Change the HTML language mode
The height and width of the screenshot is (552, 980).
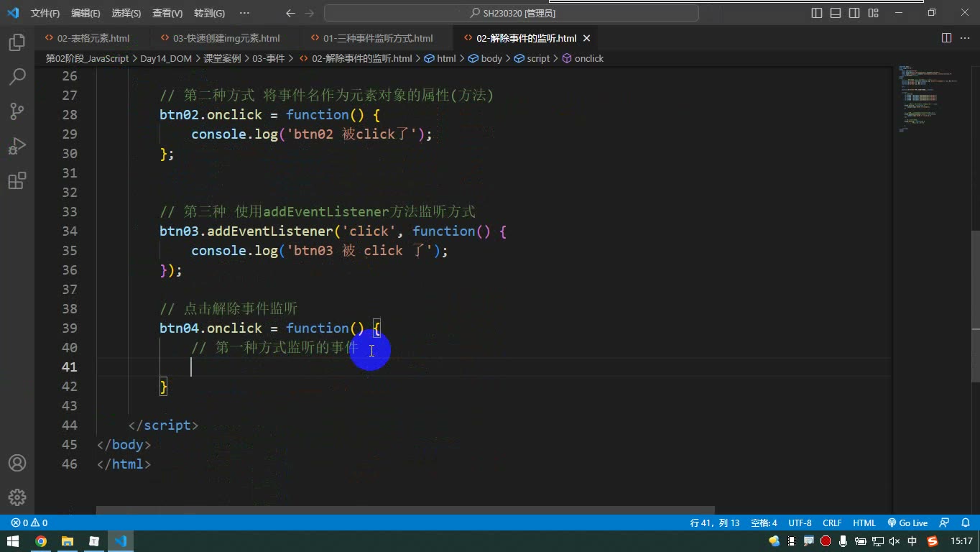(864, 523)
